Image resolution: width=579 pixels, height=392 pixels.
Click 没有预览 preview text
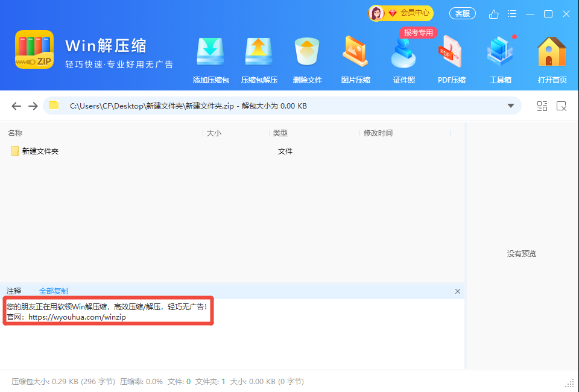pyautogui.click(x=521, y=253)
